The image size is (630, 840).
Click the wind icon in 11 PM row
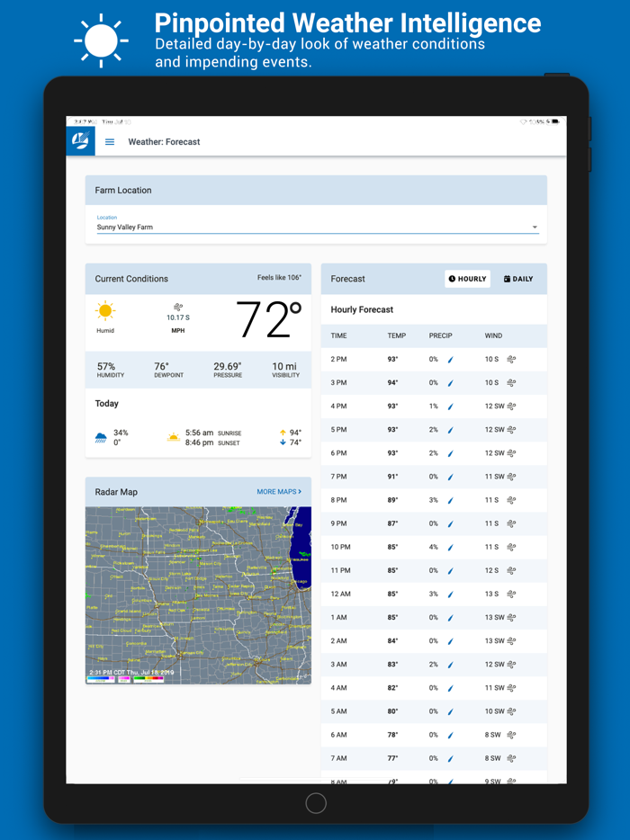click(511, 570)
